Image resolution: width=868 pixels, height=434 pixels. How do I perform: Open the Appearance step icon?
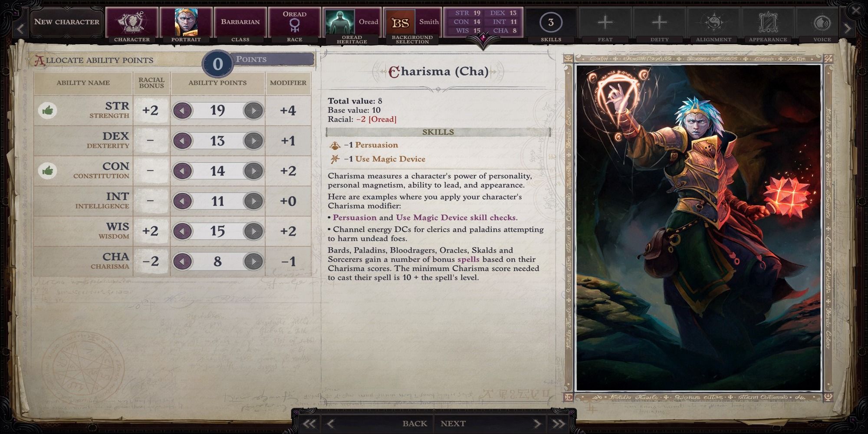[x=768, y=23]
